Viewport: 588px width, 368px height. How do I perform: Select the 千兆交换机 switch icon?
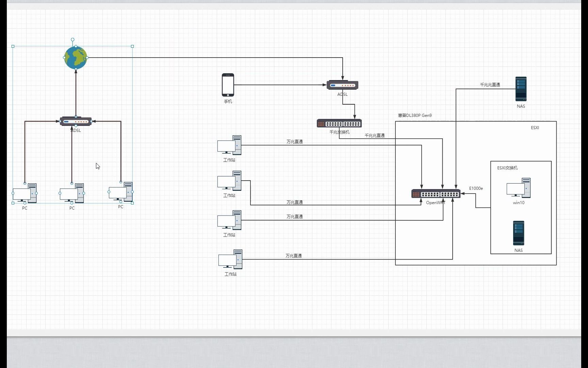click(x=339, y=123)
